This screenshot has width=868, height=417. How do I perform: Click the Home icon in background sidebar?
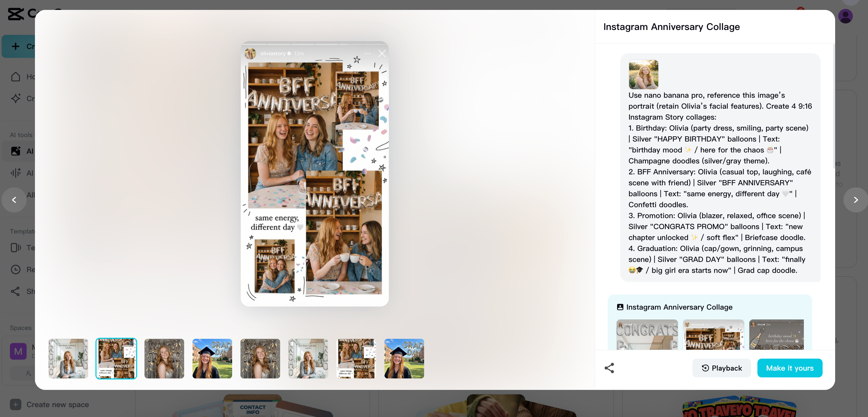click(x=15, y=77)
